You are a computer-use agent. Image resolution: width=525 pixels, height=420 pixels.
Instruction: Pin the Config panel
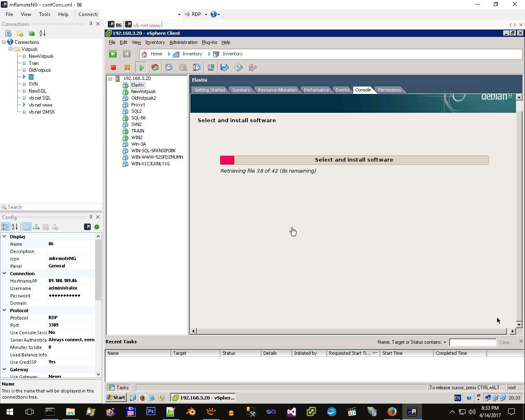click(91, 217)
